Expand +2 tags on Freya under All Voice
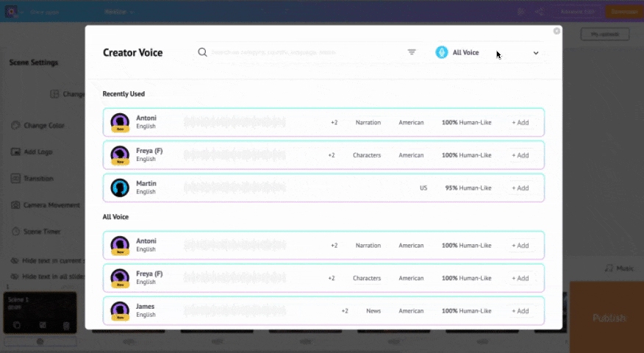The image size is (644, 353). click(x=331, y=278)
